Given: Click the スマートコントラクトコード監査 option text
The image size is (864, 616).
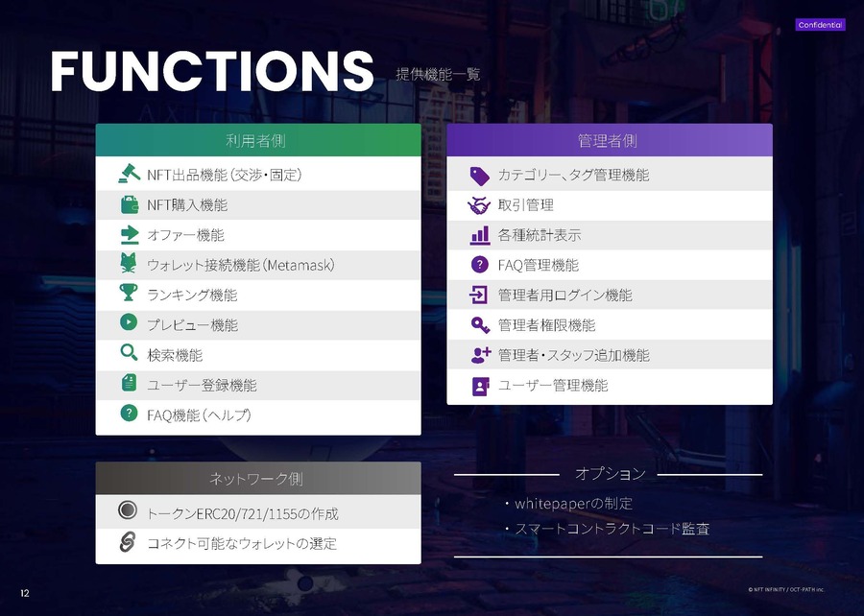Looking at the screenshot, I should click(612, 529).
